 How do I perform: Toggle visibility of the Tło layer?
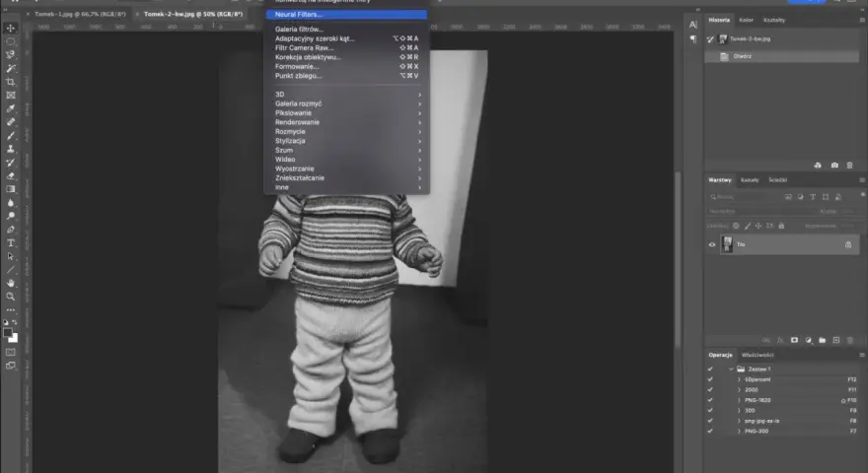tap(712, 244)
